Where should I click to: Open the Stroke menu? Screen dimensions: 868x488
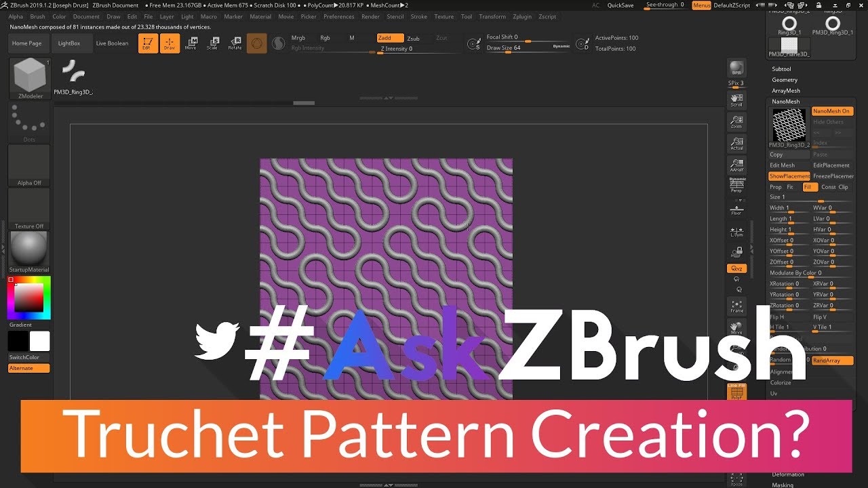[419, 16]
